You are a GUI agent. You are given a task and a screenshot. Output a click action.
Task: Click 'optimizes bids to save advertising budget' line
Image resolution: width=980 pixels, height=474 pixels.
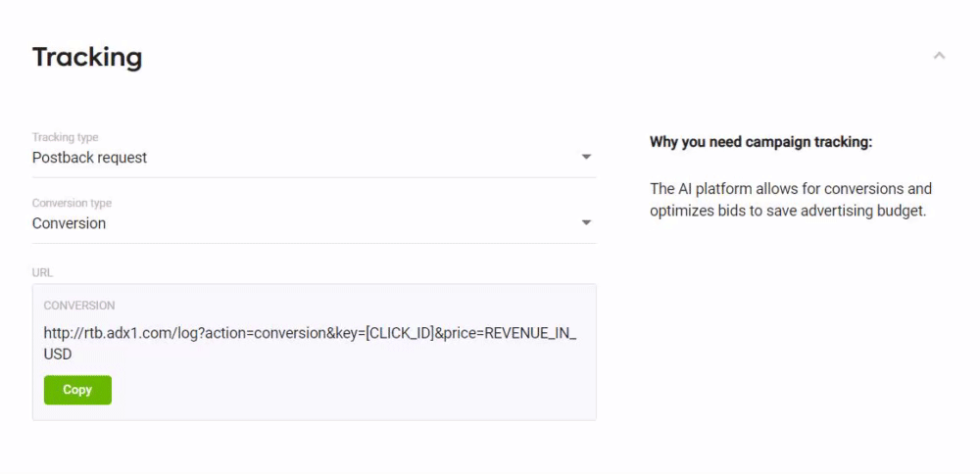pos(788,212)
